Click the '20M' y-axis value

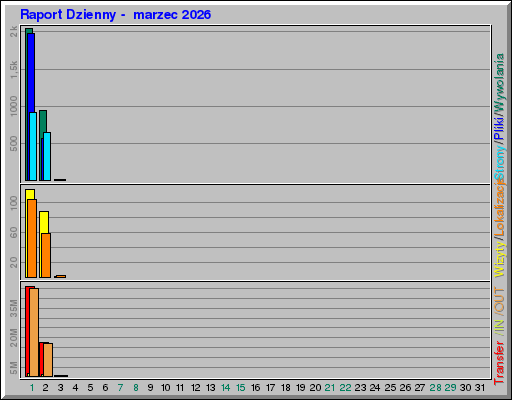coord(14,338)
